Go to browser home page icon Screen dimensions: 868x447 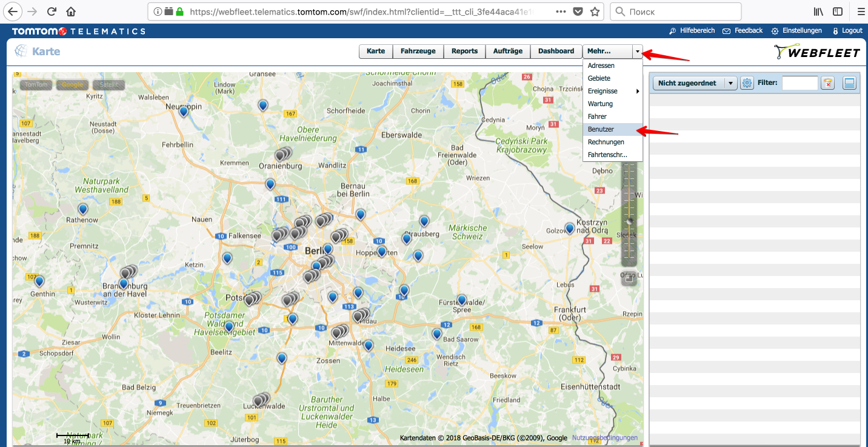[71, 12]
